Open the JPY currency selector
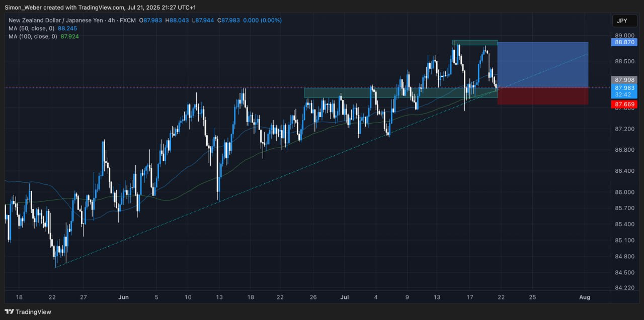 [622, 21]
